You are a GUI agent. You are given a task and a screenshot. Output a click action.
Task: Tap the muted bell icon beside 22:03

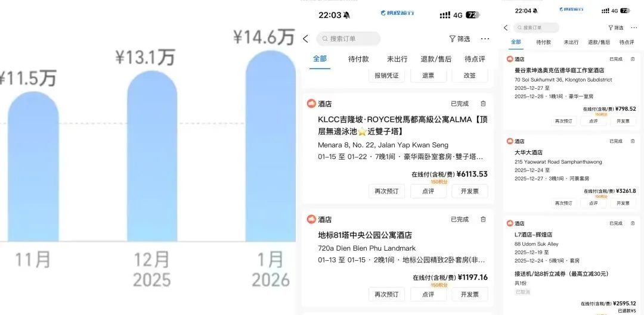click(x=346, y=15)
